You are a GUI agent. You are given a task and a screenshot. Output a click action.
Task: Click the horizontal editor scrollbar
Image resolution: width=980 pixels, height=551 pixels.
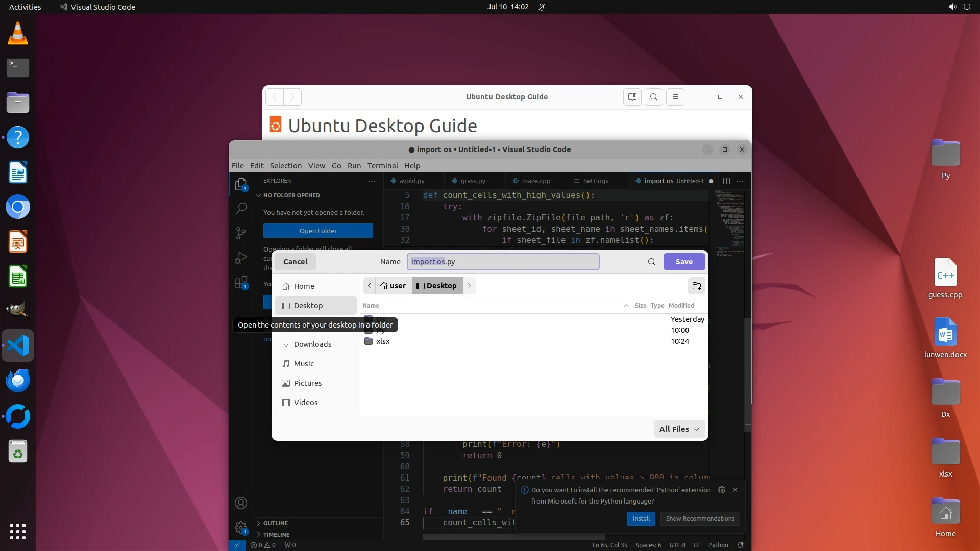513,537
